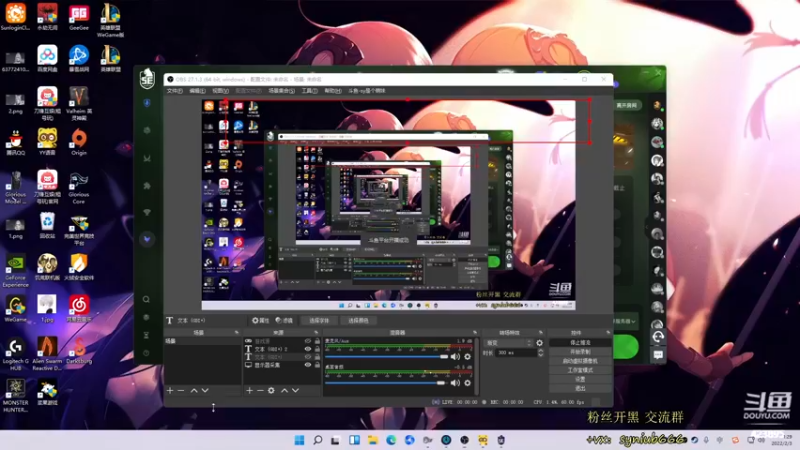Click 停止推流 stop streaming button
This screenshot has height=450, width=800.
coord(580,343)
